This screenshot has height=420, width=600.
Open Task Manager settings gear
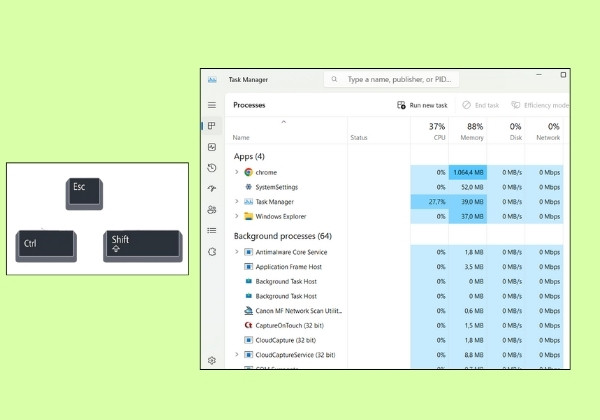click(x=212, y=360)
